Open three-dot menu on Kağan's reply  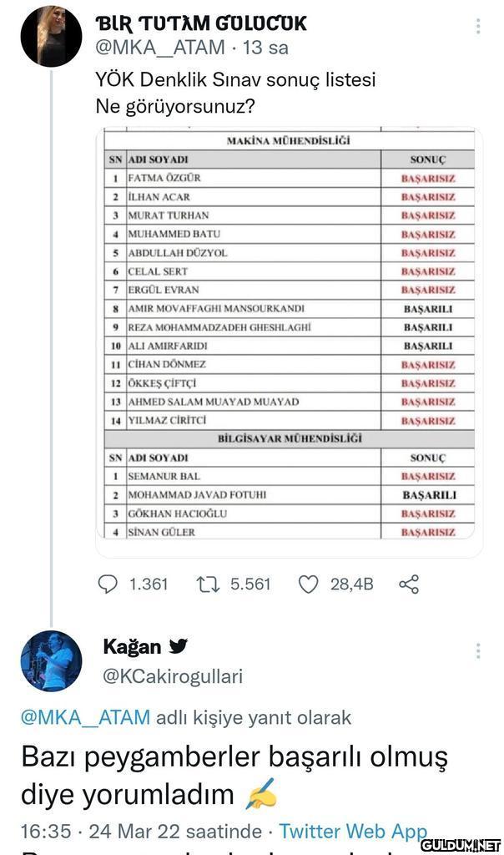tap(478, 650)
